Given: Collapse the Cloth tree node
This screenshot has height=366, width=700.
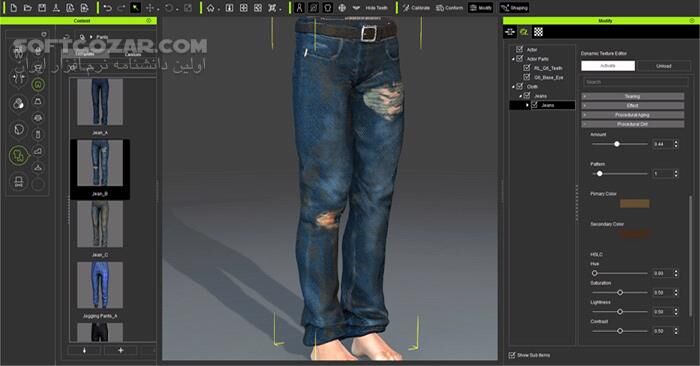Looking at the screenshot, I should [513, 87].
